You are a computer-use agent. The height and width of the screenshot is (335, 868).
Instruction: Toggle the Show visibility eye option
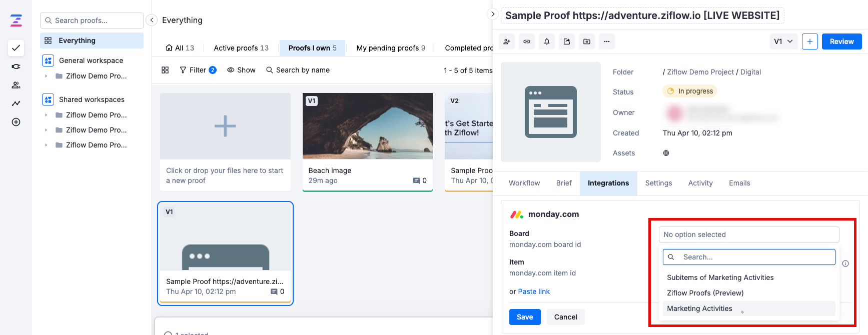tap(241, 70)
